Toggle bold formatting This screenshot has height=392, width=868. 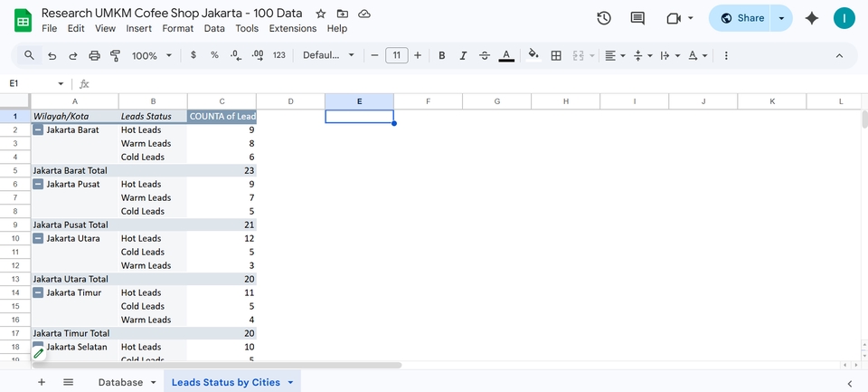(442, 55)
